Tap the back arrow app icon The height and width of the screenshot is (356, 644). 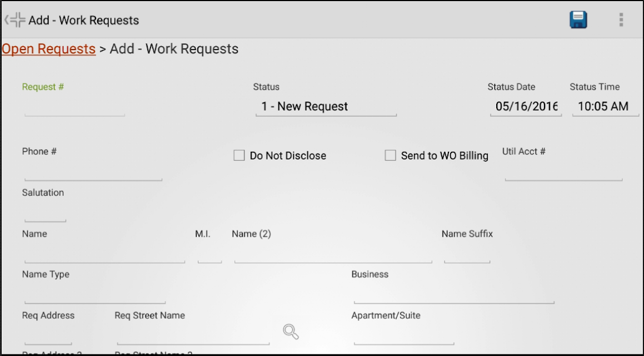[15, 19]
